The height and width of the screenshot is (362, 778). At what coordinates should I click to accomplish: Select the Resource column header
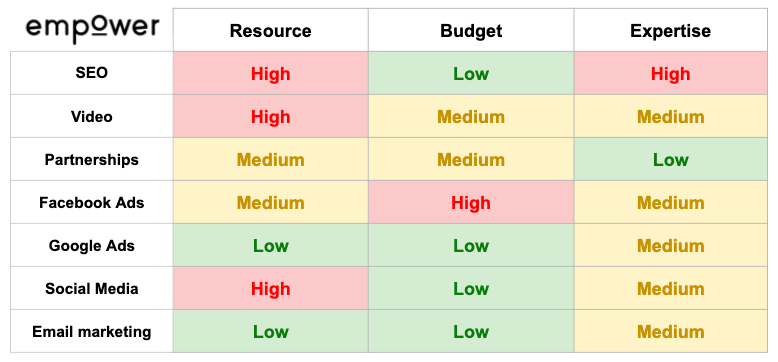point(270,31)
